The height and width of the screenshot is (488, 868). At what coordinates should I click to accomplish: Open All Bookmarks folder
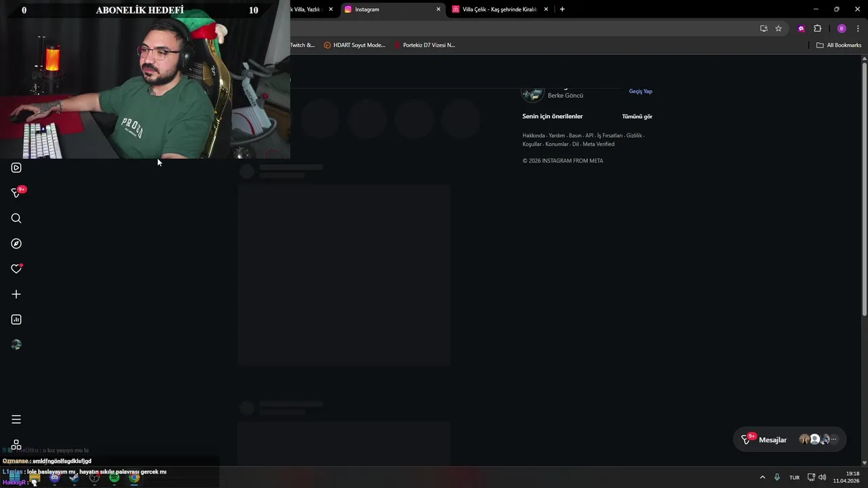coord(839,45)
